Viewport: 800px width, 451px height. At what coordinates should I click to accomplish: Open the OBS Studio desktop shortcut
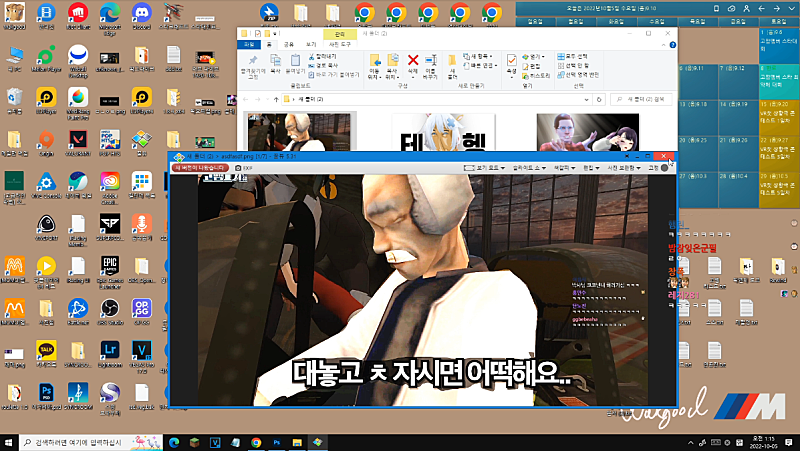pos(110,312)
